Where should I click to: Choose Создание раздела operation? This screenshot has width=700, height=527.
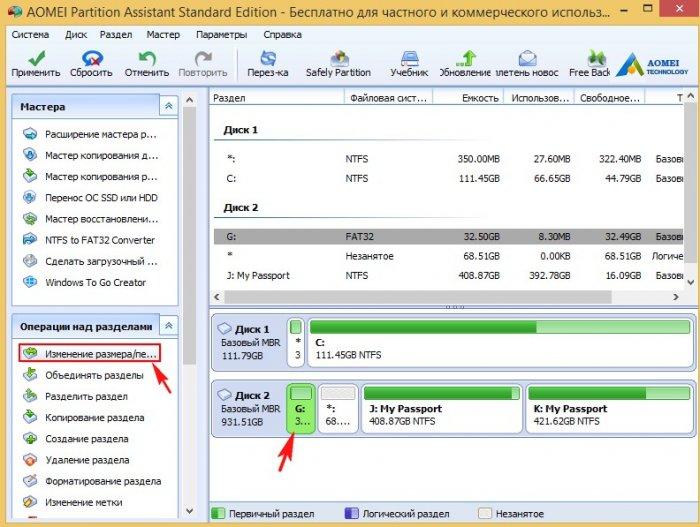(75, 439)
